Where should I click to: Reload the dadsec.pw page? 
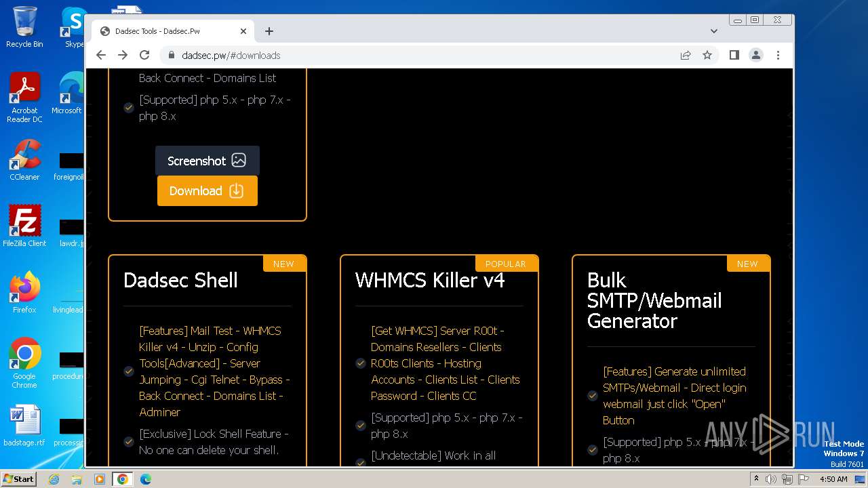[144, 56]
